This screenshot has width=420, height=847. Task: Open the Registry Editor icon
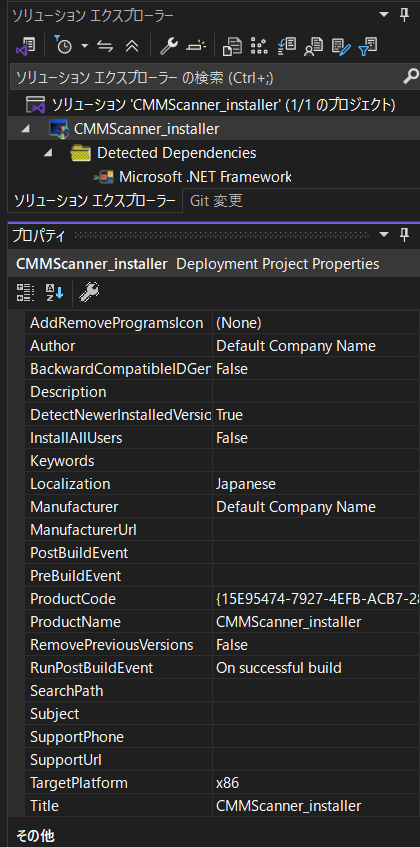tap(260, 46)
